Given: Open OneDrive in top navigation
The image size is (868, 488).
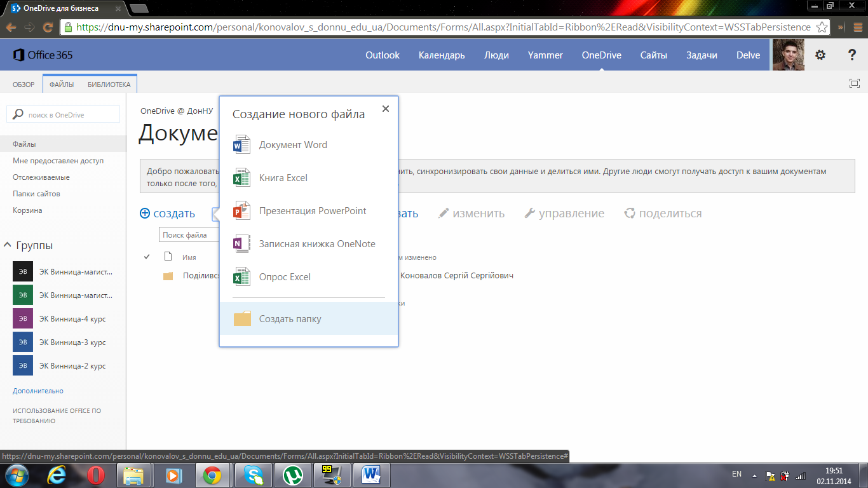Looking at the screenshot, I should tap(601, 55).
